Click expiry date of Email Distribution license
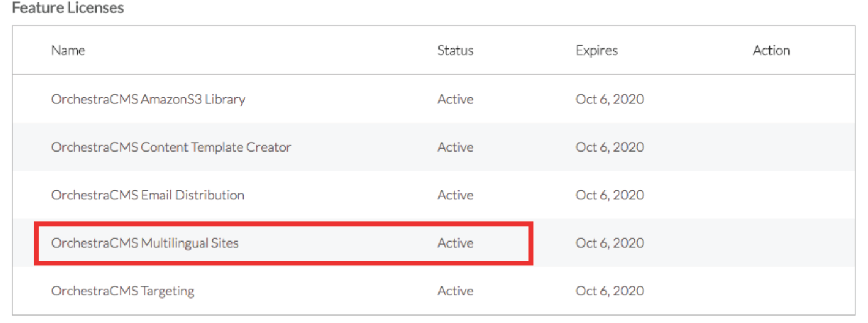The image size is (868, 323). tap(609, 195)
